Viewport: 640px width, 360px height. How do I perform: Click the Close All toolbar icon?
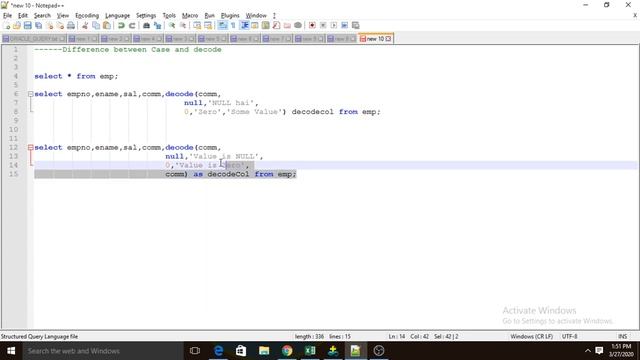60,25
